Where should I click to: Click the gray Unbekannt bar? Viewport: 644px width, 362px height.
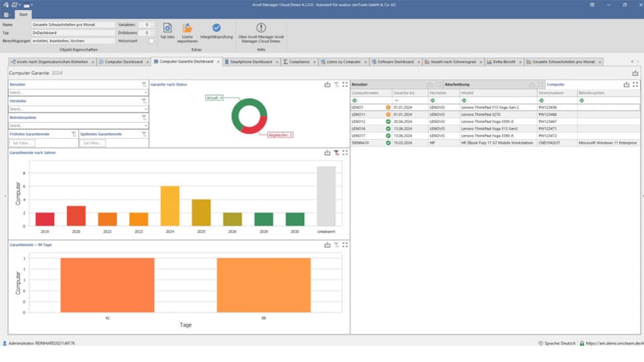[326, 196]
